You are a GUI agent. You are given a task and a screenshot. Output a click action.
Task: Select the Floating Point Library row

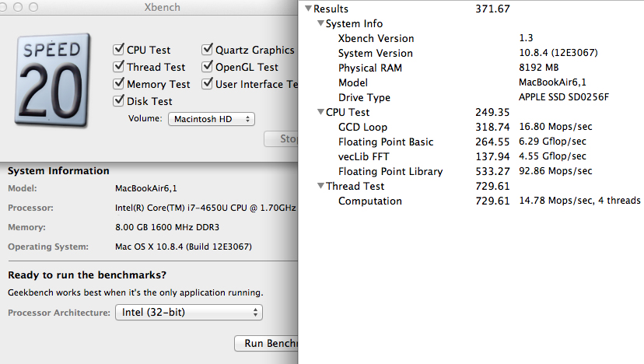click(471, 171)
